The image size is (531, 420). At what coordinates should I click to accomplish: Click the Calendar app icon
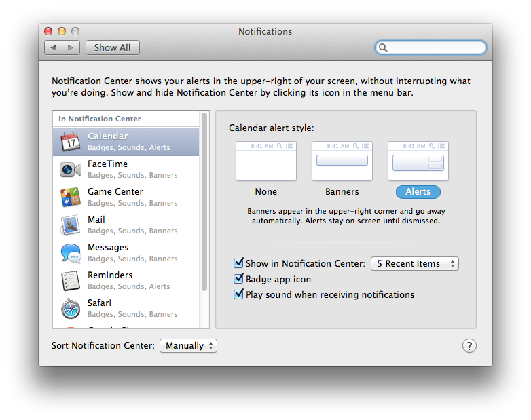click(x=71, y=141)
